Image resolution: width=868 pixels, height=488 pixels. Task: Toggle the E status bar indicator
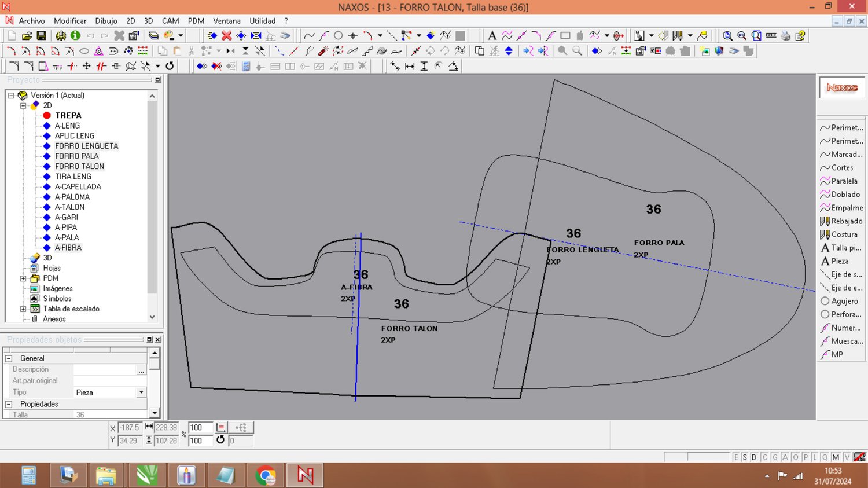(x=736, y=457)
